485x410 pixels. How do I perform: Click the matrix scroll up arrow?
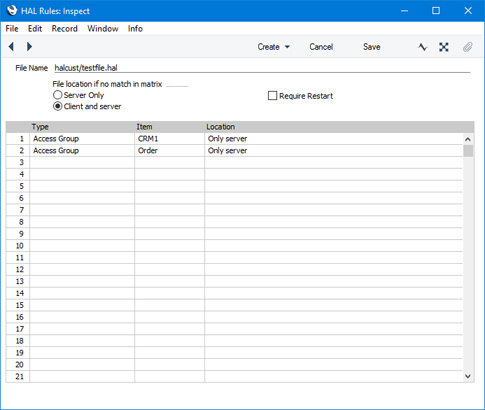coord(468,139)
